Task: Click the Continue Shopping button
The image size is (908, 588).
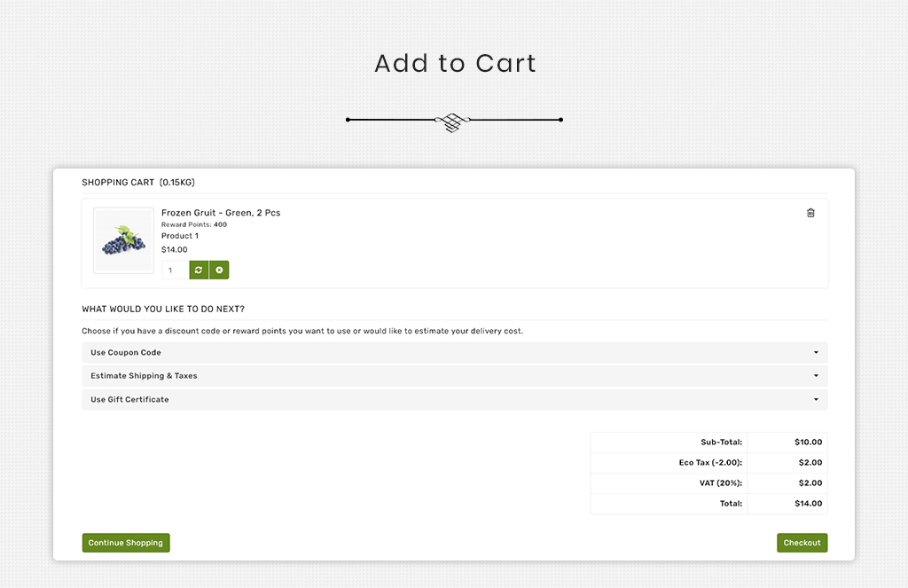Action: click(x=126, y=543)
